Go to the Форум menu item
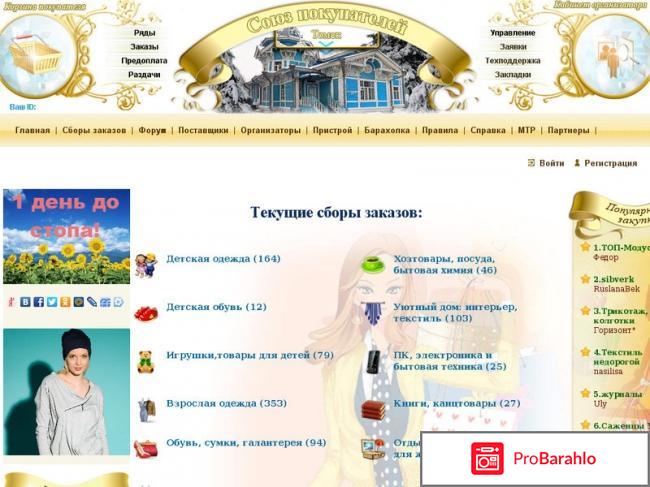Screen dimensions: 650x487 click(152, 130)
